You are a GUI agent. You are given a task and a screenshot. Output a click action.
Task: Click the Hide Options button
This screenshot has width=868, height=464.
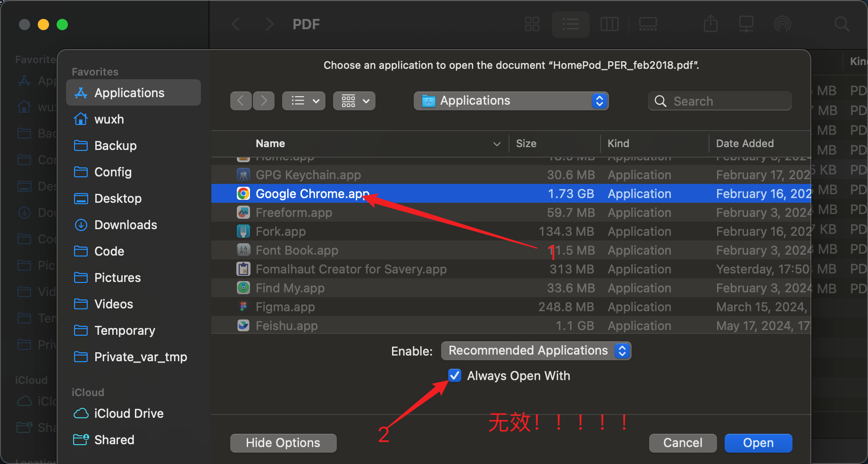coord(283,443)
